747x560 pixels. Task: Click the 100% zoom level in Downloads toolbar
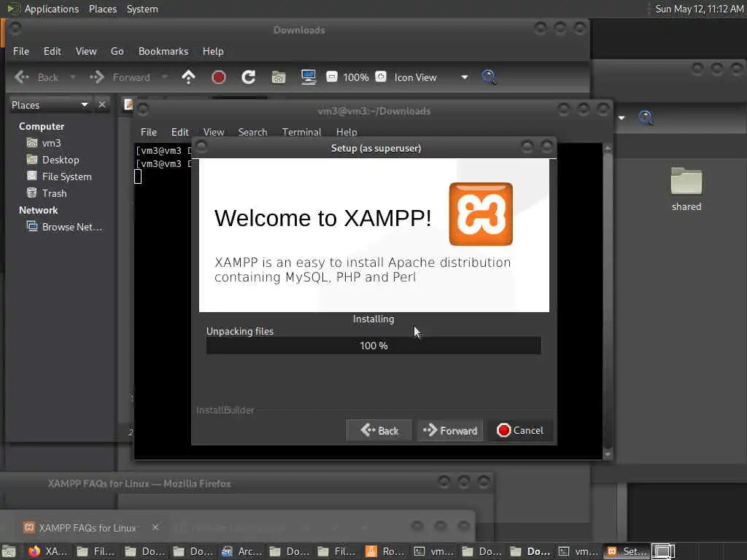pyautogui.click(x=356, y=77)
